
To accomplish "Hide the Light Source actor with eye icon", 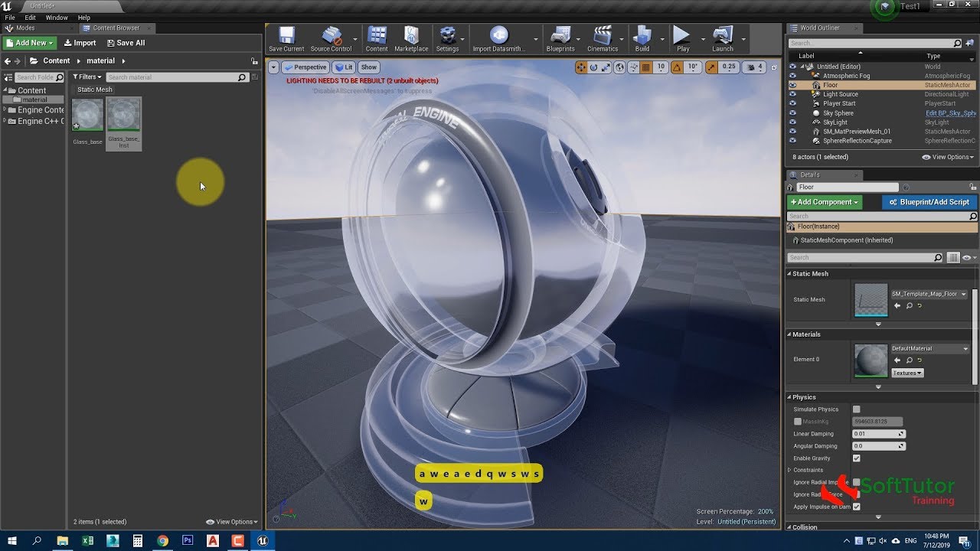I will (792, 94).
